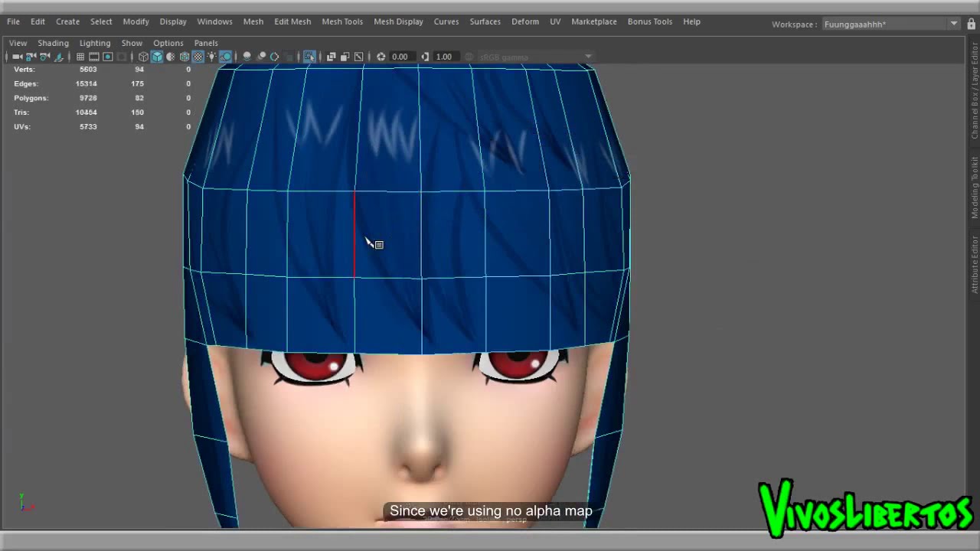The width and height of the screenshot is (980, 551).
Task: Open the viewport View menu
Action: [x=18, y=43]
